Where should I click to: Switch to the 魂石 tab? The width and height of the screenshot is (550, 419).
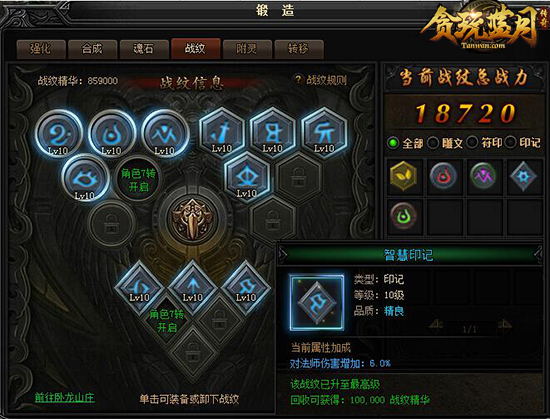pos(144,49)
